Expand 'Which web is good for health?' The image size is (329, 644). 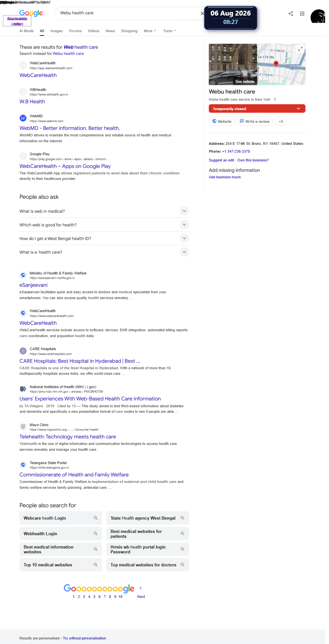pos(184,225)
